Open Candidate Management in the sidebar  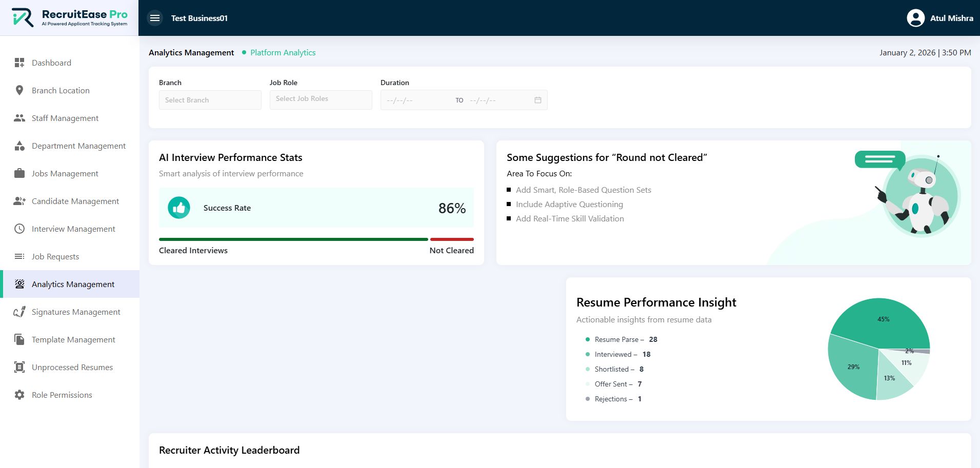(75, 201)
